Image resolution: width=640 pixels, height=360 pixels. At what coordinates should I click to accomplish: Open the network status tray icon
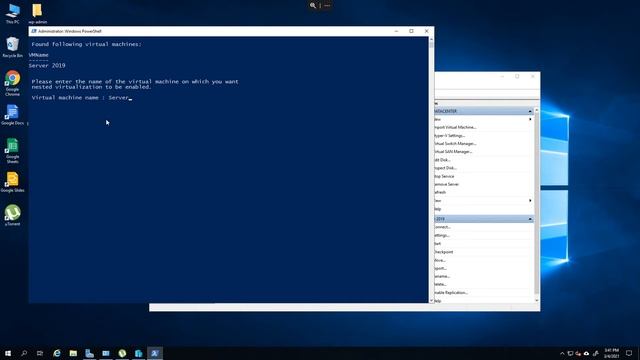click(570, 353)
